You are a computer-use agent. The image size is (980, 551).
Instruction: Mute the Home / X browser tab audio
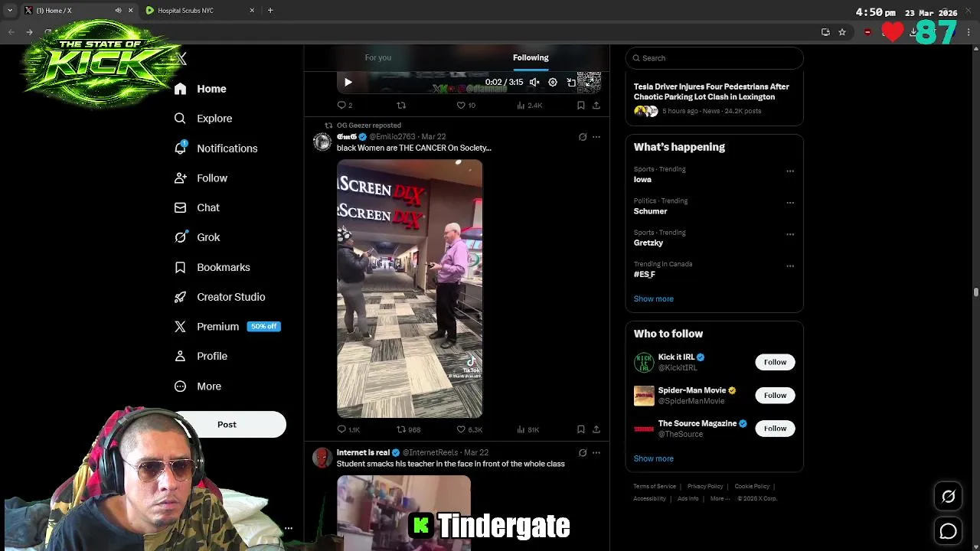(x=118, y=10)
